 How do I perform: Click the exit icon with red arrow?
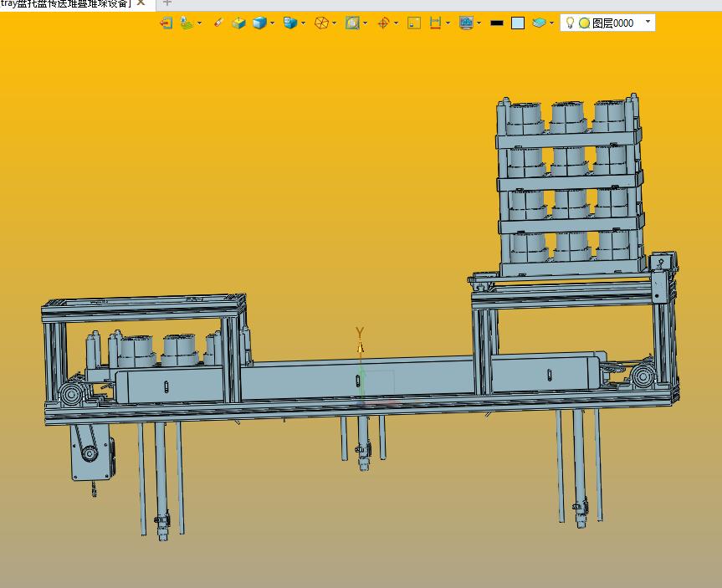[166, 23]
